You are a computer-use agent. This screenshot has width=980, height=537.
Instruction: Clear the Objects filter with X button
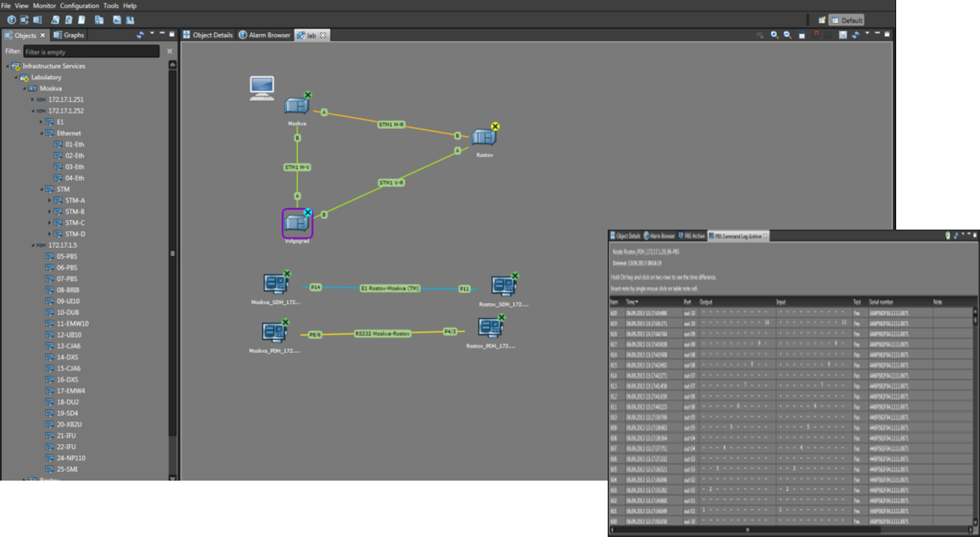(170, 52)
